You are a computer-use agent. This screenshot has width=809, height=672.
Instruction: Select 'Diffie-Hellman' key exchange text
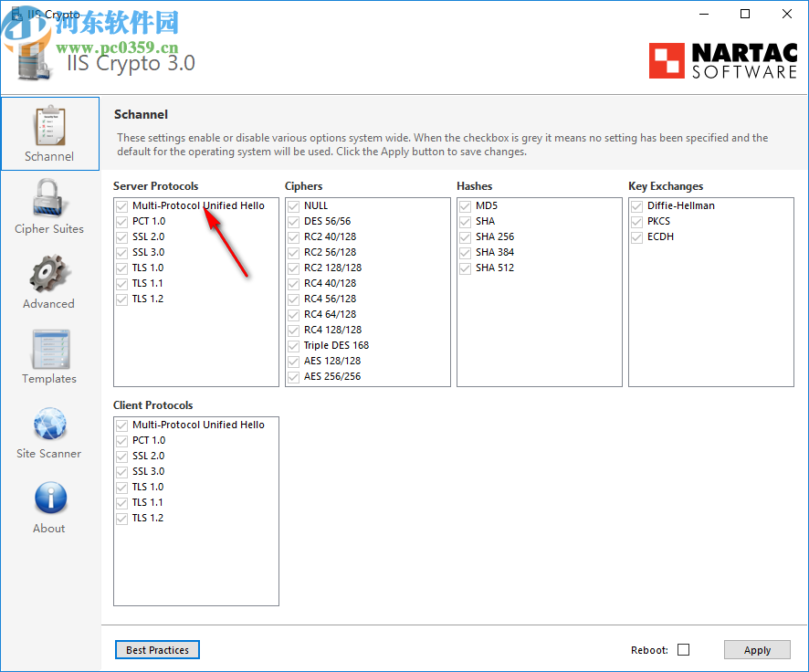(681, 205)
